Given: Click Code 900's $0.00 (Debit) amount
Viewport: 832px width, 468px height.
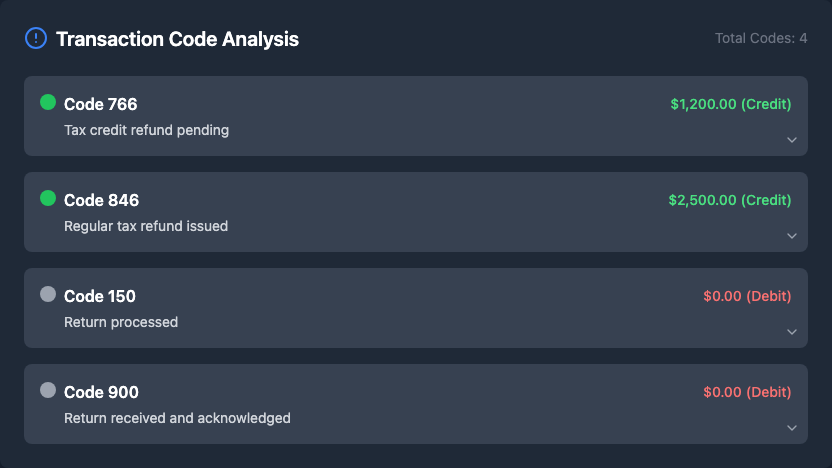Looking at the screenshot, I should coord(747,392).
